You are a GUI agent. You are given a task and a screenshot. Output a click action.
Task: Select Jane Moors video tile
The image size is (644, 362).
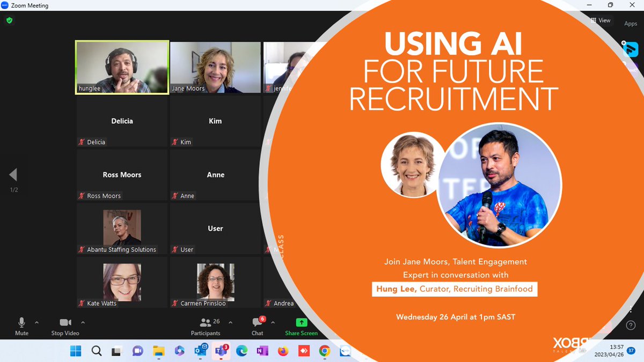point(215,67)
